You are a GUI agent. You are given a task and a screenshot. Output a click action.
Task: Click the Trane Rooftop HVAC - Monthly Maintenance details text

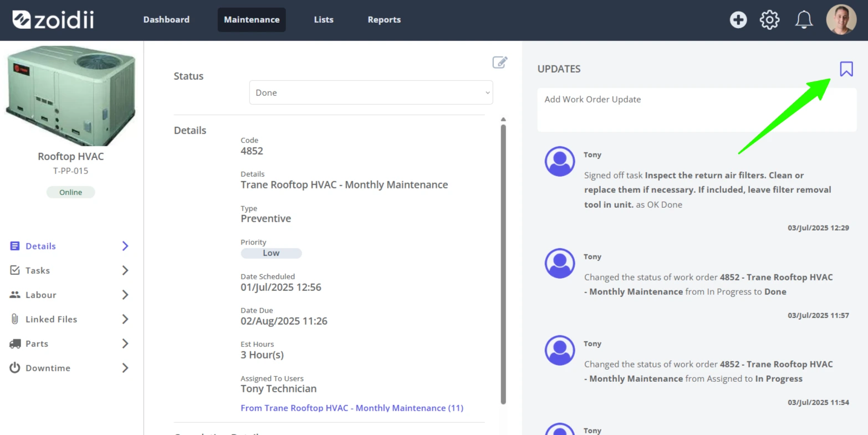pos(344,185)
